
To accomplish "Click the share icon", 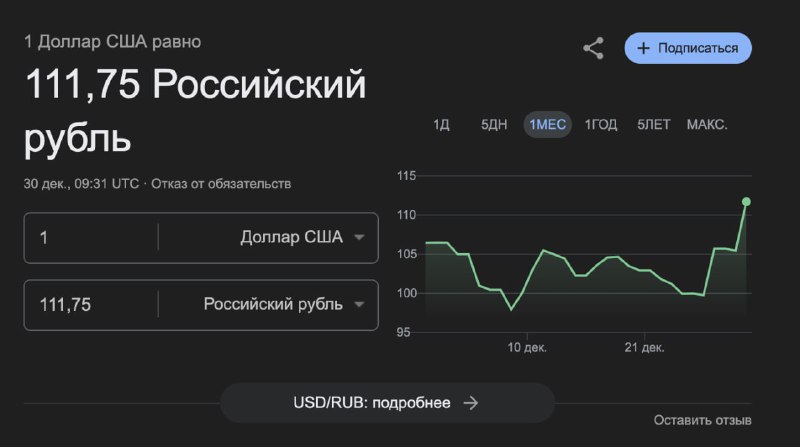I will [x=593, y=48].
